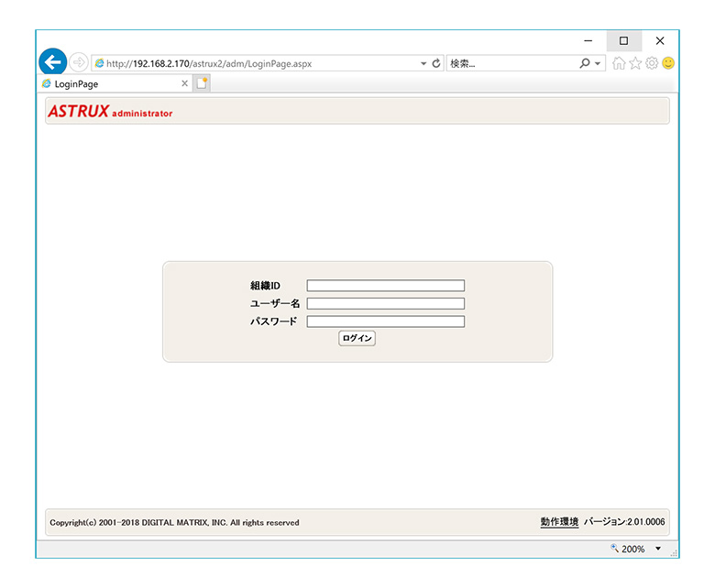Viewport: 715px width, 588px height.
Task: Click the 組織ID input field
Action: tap(386, 286)
